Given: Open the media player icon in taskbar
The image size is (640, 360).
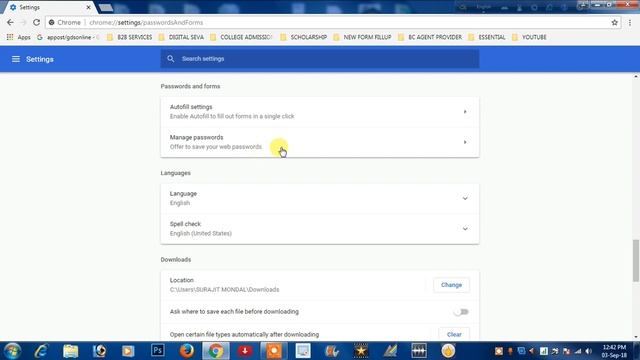Looking at the screenshot, I should [128, 351].
